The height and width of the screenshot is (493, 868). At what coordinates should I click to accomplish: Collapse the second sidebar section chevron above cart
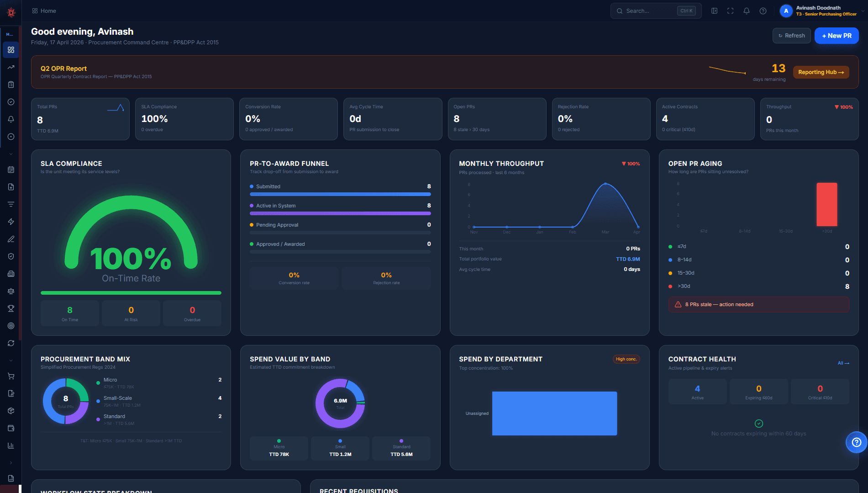click(11, 360)
